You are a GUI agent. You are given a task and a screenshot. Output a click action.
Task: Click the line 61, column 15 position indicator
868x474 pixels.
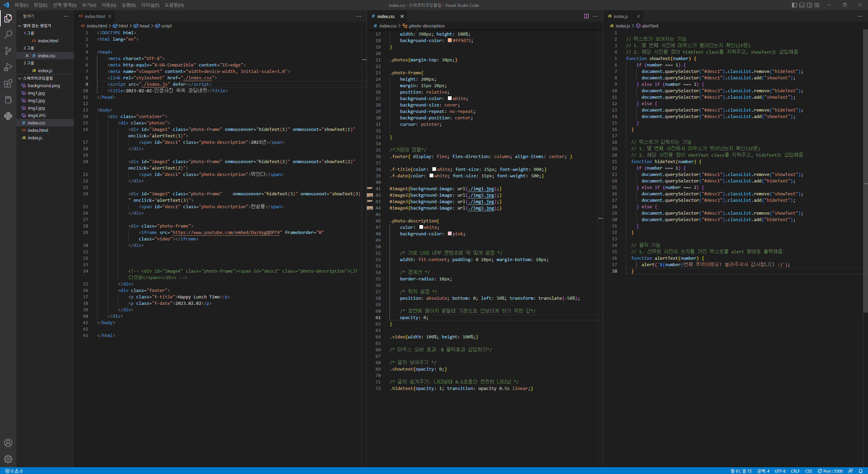[x=741, y=471]
